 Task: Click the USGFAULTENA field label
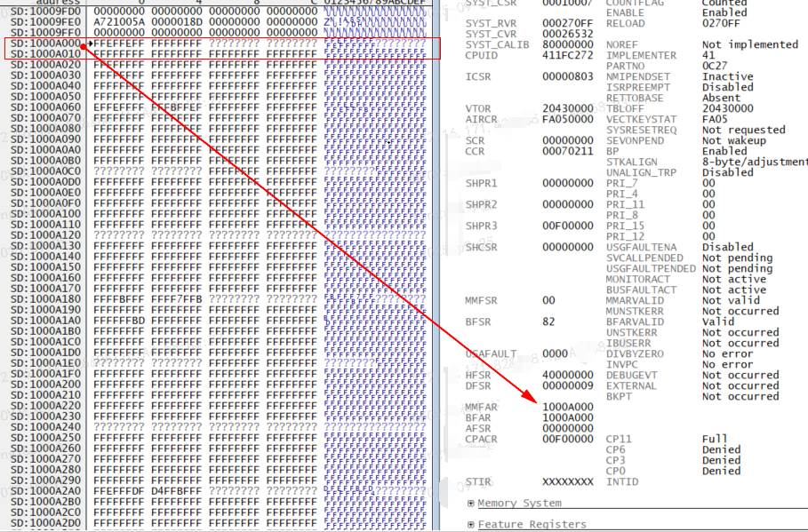click(x=641, y=247)
